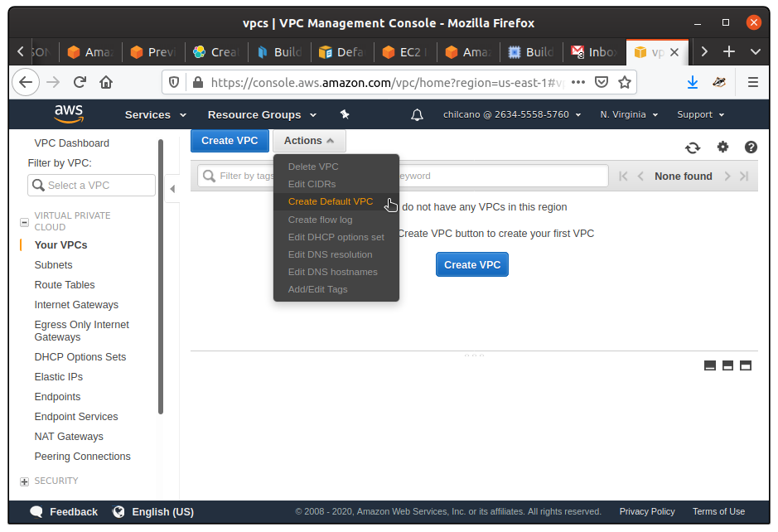Minimize the details pane layout icon

pos(710,365)
